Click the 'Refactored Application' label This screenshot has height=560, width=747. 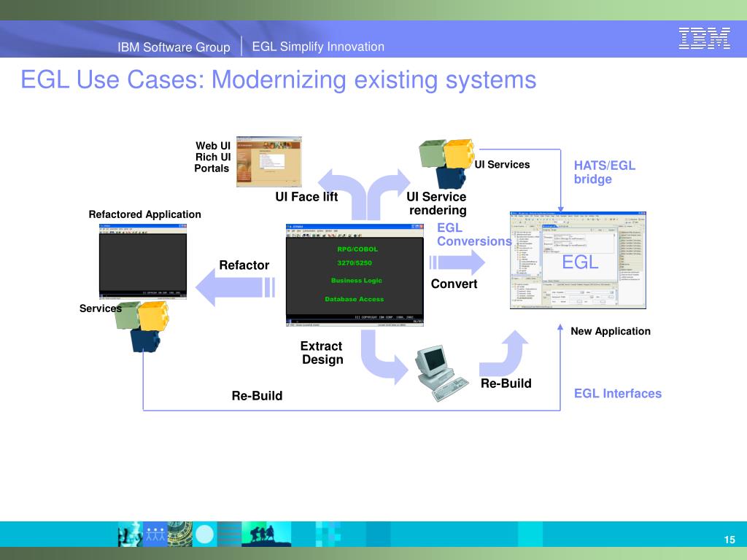coord(145,214)
